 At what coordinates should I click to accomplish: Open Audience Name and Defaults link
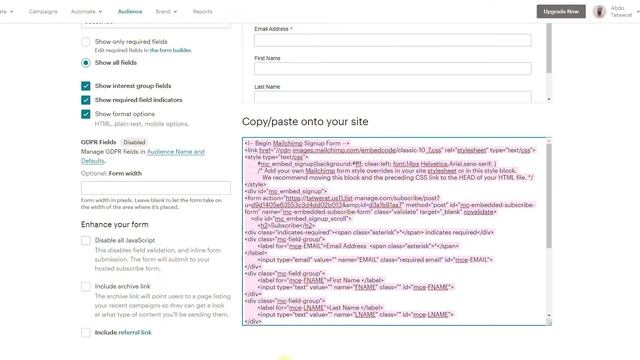pos(176,152)
